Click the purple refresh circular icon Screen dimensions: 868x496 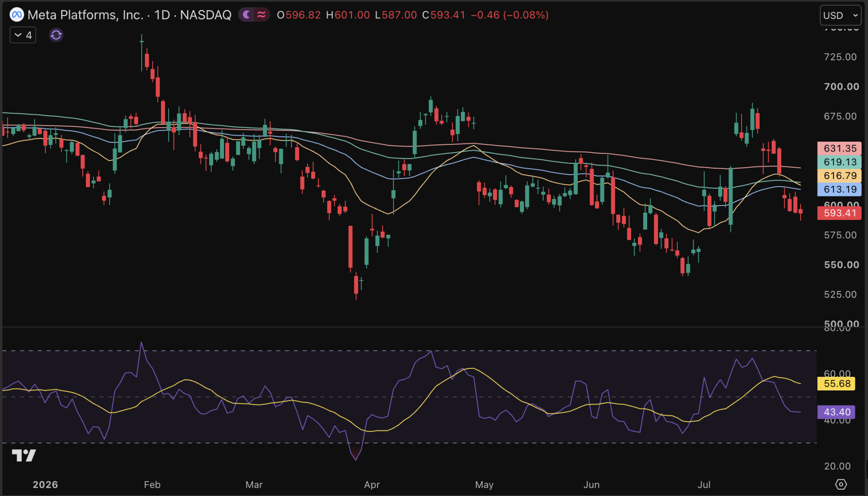point(56,35)
